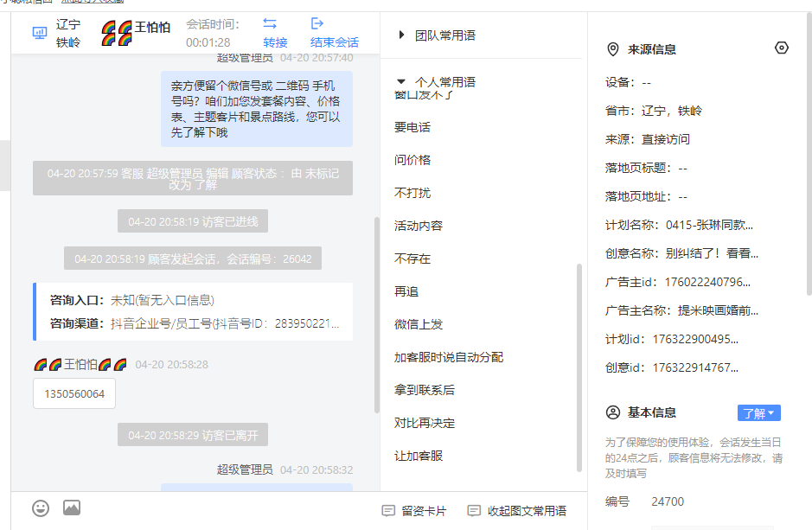Click the 留资卡片 card icon
The height and width of the screenshot is (530, 812).
[x=388, y=511]
